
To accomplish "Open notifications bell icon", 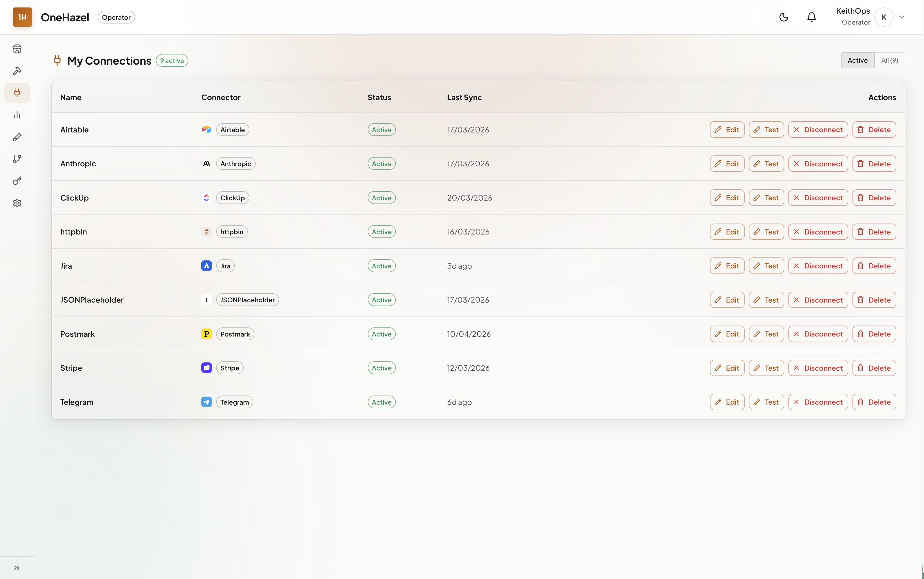I will (812, 17).
